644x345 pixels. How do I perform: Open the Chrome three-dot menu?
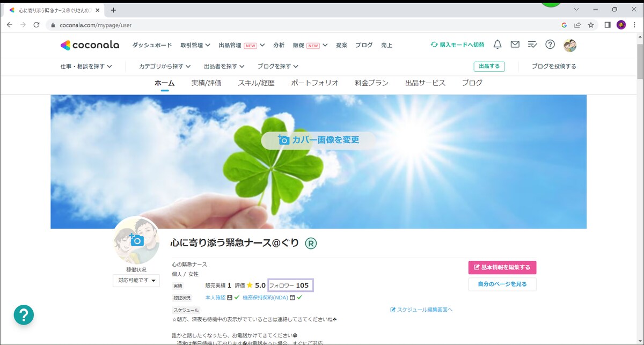[x=634, y=25]
